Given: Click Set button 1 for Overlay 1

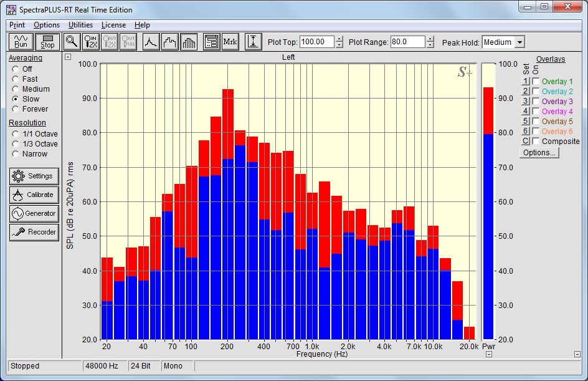Looking at the screenshot, I should 525,81.
